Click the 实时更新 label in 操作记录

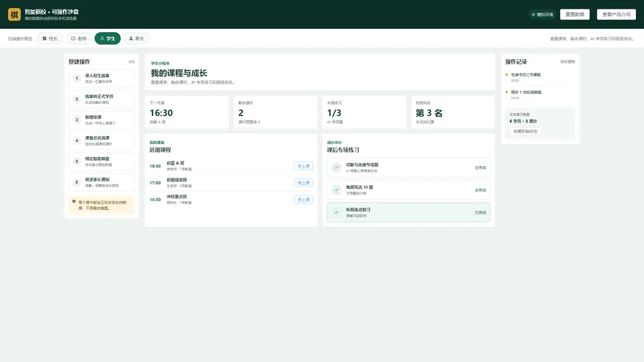pyautogui.click(x=568, y=62)
